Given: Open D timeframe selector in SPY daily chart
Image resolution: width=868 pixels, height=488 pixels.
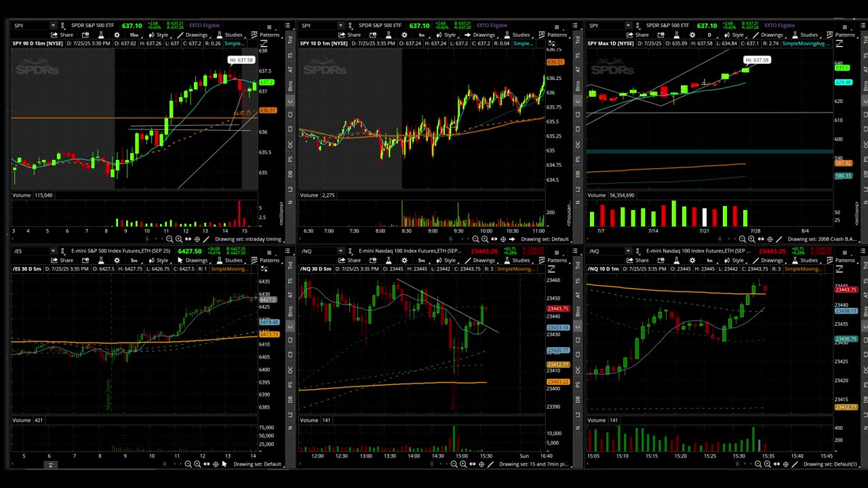Looking at the screenshot, I should click(x=709, y=35).
